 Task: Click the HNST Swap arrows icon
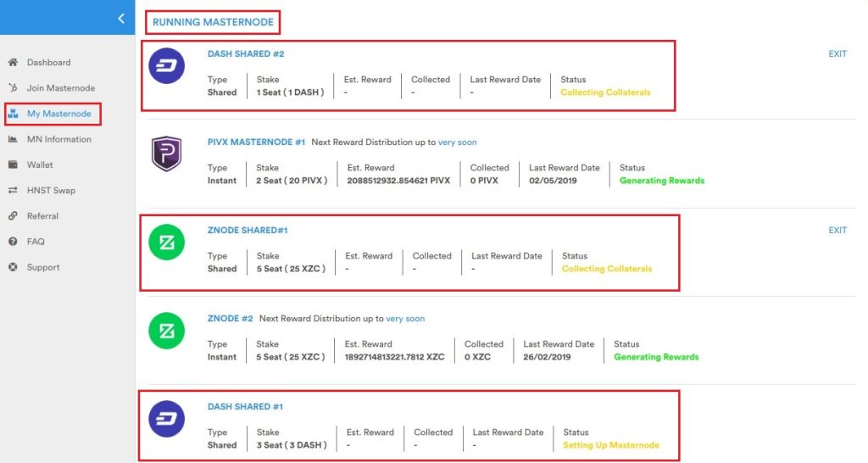click(x=13, y=191)
